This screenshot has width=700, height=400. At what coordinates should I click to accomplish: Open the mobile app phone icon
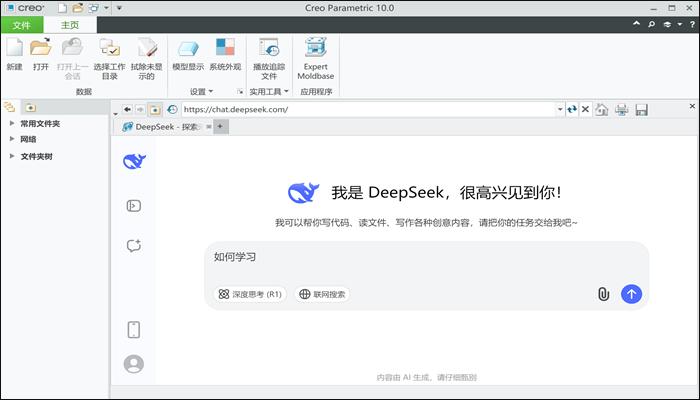[134, 330]
